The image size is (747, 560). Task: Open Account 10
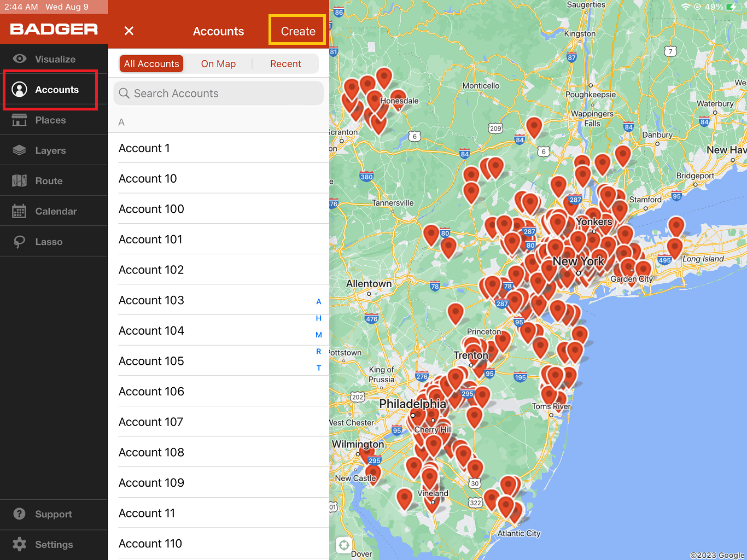tap(219, 178)
